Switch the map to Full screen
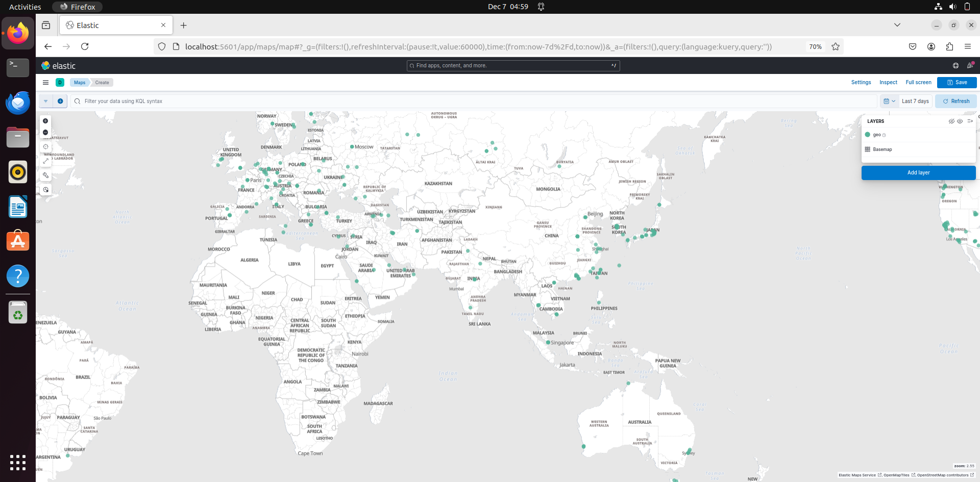Image resolution: width=980 pixels, height=482 pixels. 918,83
